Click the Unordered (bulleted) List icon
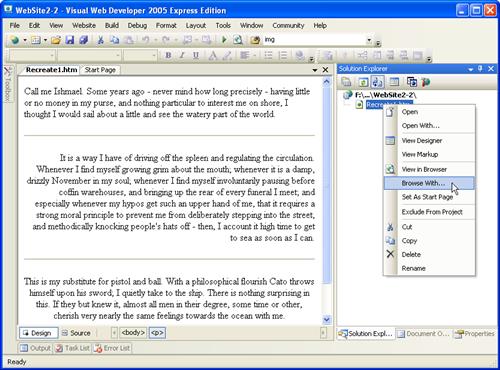The height and width of the screenshot is (370, 500). pyautogui.click(x=268, y=55)
